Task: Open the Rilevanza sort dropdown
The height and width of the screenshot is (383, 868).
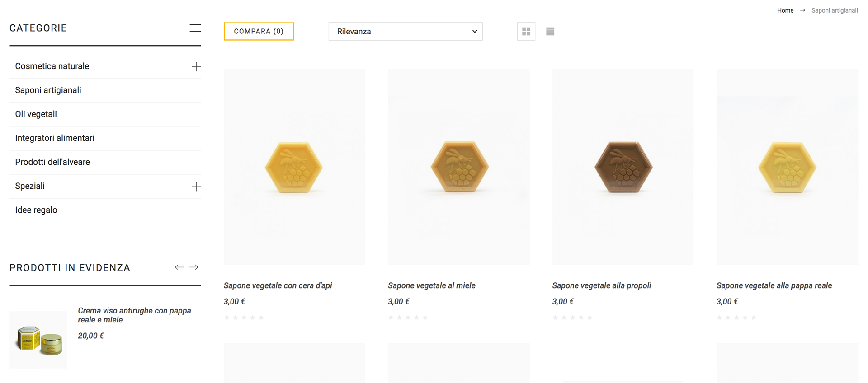Action: (406, 32)
